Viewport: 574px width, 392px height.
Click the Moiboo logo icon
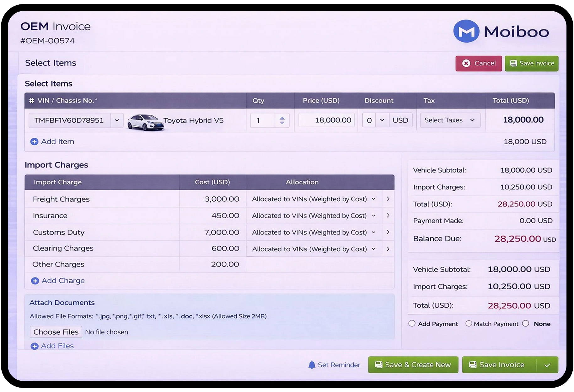point(466,31)
